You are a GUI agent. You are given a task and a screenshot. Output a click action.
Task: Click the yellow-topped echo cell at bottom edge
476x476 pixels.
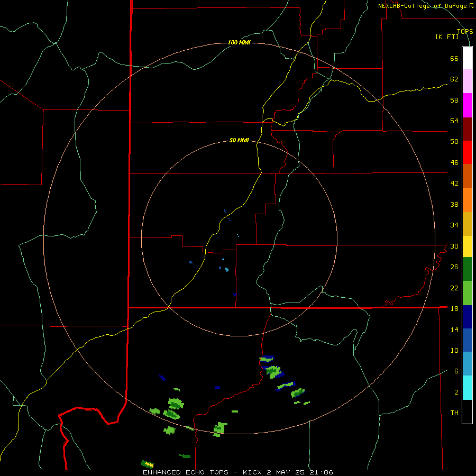[x=148, y=464]
